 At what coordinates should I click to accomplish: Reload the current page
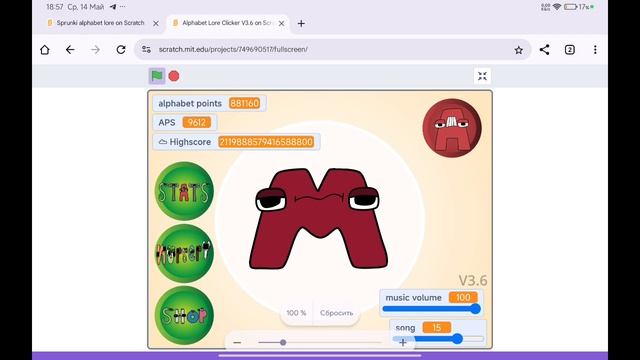click(121, 50)
